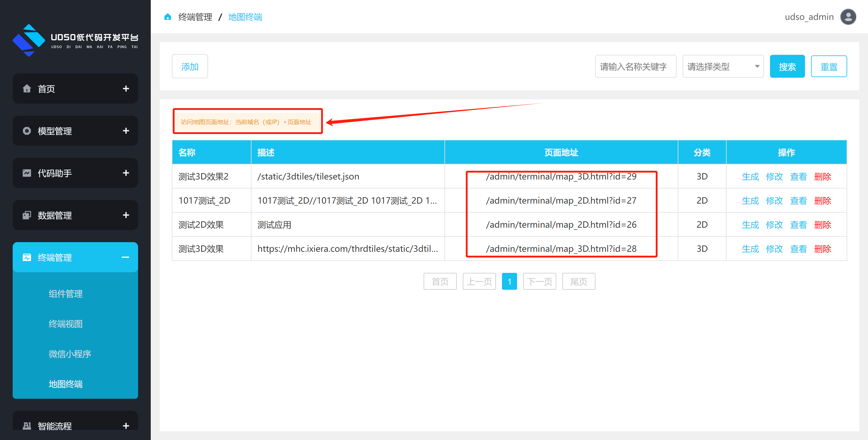Click the 终端管理 monitor icon
The width and height of the screenshot is (868, 440).
click(27, 257)
